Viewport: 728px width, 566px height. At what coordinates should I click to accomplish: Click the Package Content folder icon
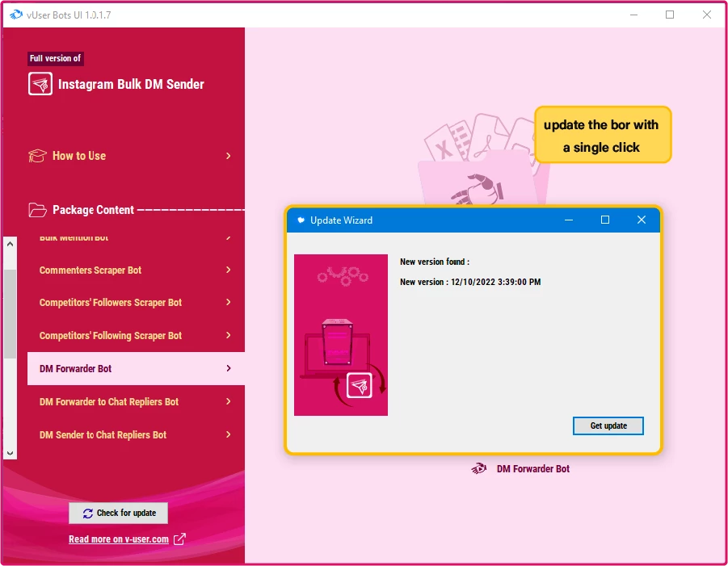click(37, 210)
